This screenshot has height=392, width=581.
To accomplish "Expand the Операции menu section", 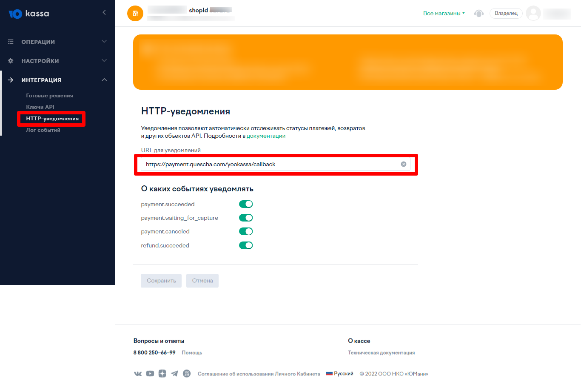I will coord(57,42).
